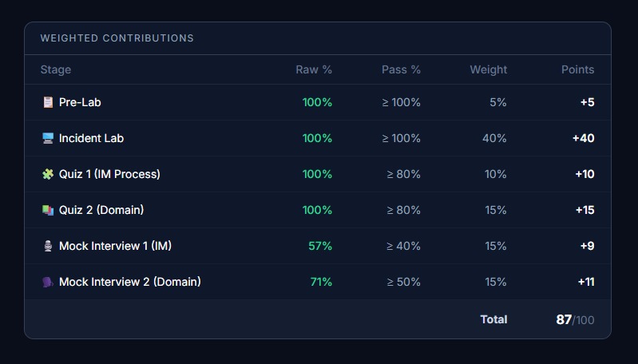Click the 71% raw score value
Viewport: 638px width, 364px height.
(321, 282)
